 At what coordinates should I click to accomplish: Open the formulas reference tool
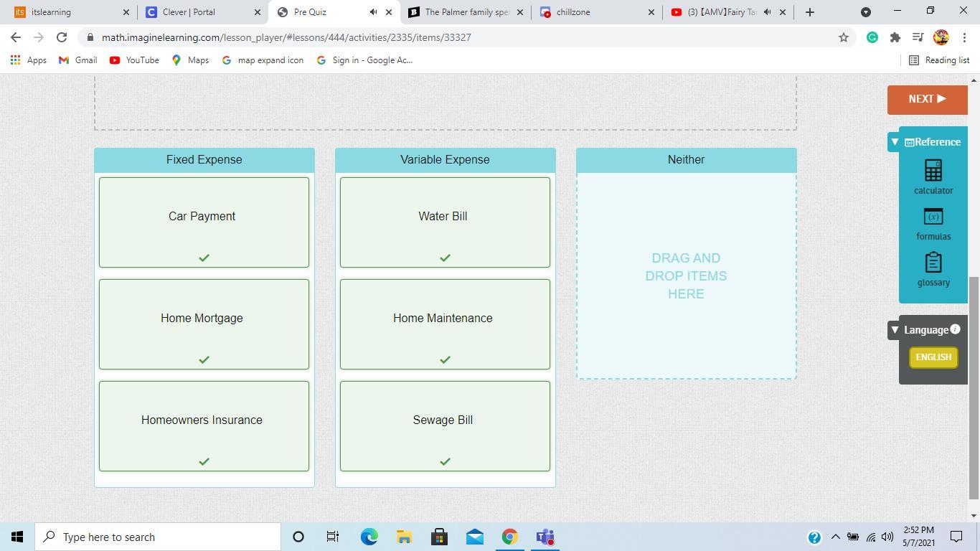[933, 224]
